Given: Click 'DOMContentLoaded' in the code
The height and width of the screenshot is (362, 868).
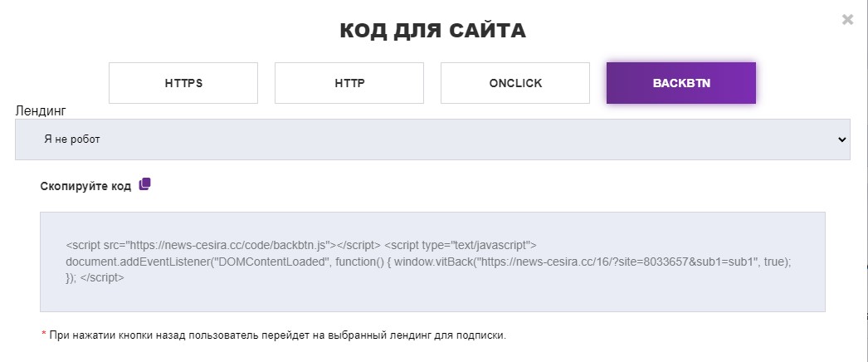Looking at the screenshot, I should [x=268, y=262].
